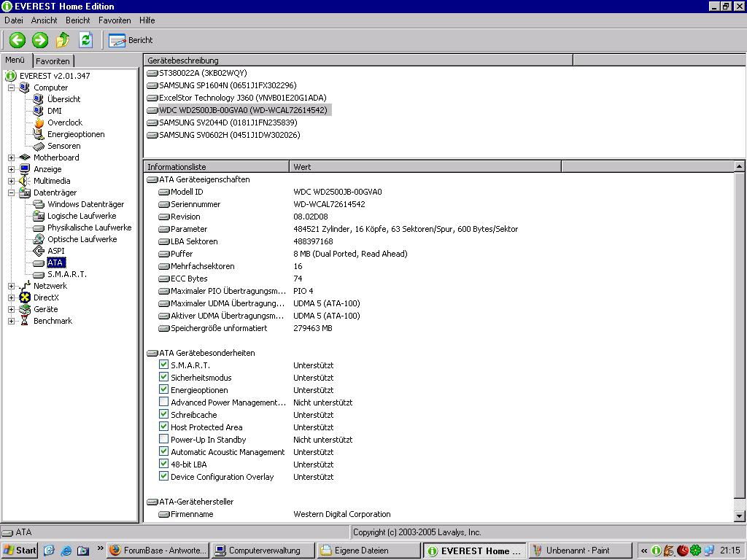Click the scrollbar down arrow
Screen dimensions: 747x560
click(x=739, y=516)
